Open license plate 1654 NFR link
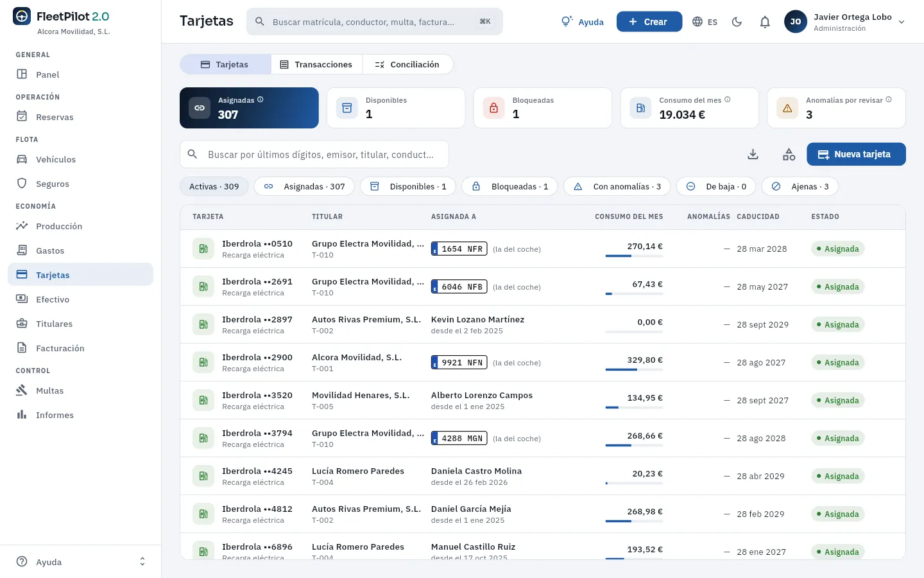The height and width of the screenshot is (578, 924). point(459,249)
